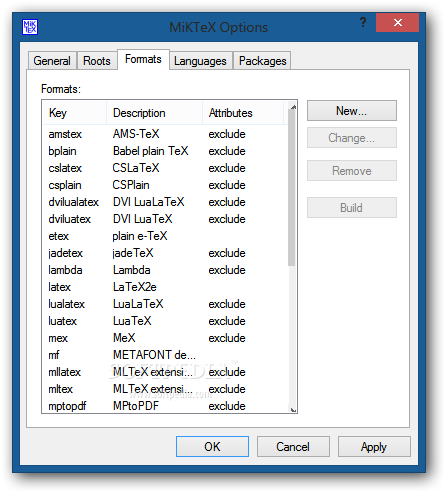
Task: Select the csplain format row
Action: pos(165,185)
